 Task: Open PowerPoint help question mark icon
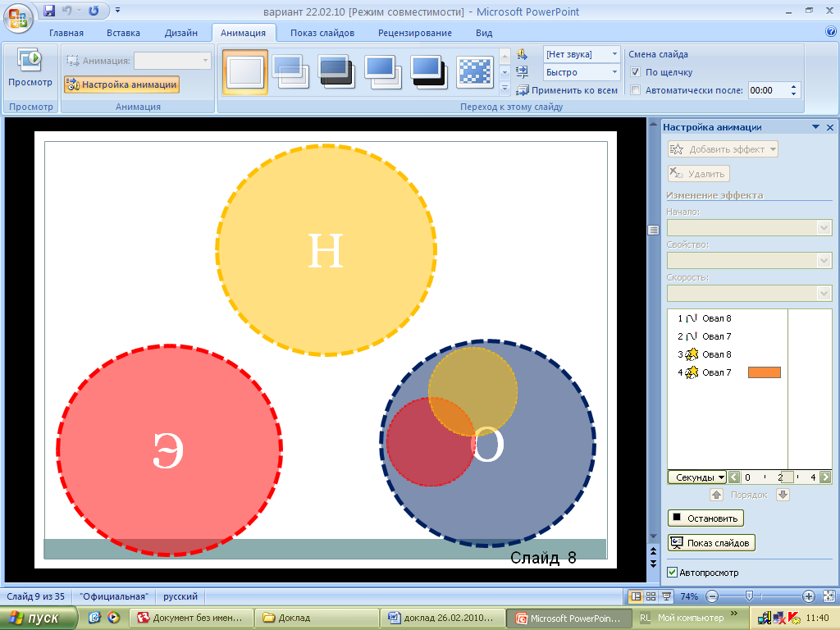(x=830, y=32)
